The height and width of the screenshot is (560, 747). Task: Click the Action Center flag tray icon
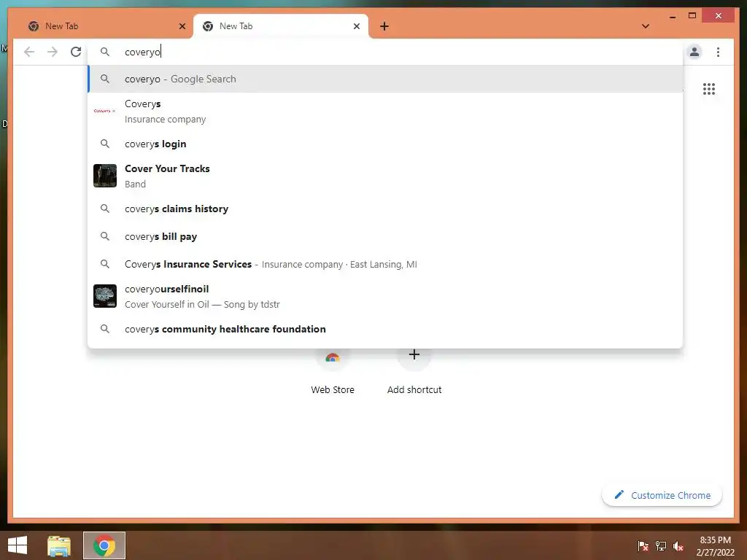[643, 545]
